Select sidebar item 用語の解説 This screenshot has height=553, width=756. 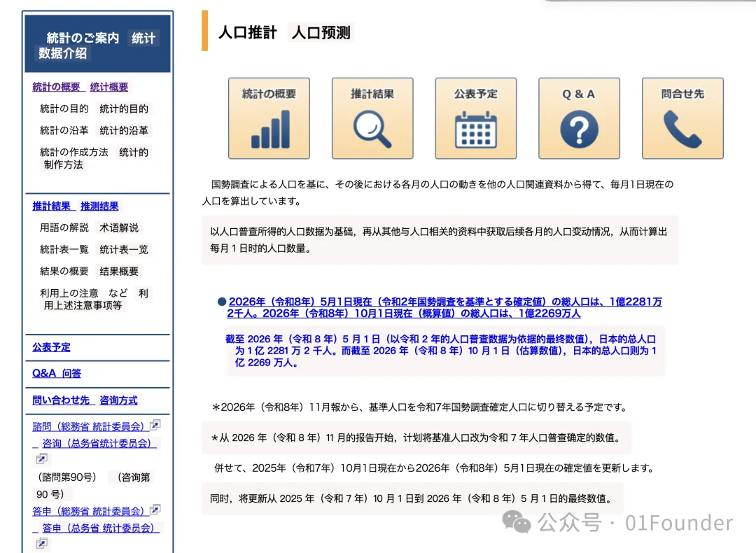click(x=64, y=227)
